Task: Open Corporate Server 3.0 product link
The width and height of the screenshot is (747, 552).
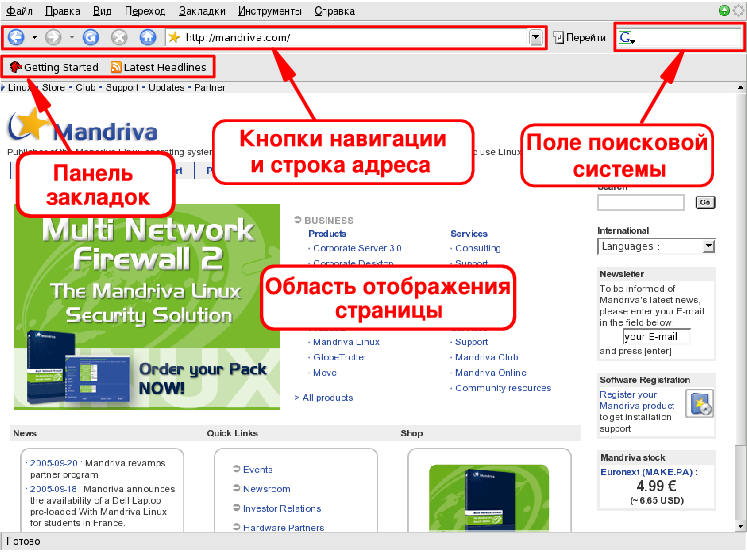Action: (357, 248)
